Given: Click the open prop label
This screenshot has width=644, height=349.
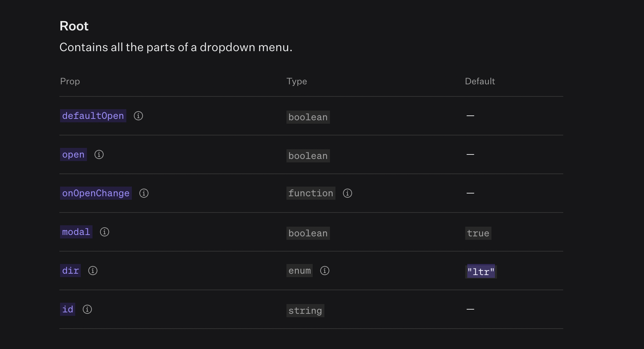Looking at the screenshot, I should tap(73, 154).
